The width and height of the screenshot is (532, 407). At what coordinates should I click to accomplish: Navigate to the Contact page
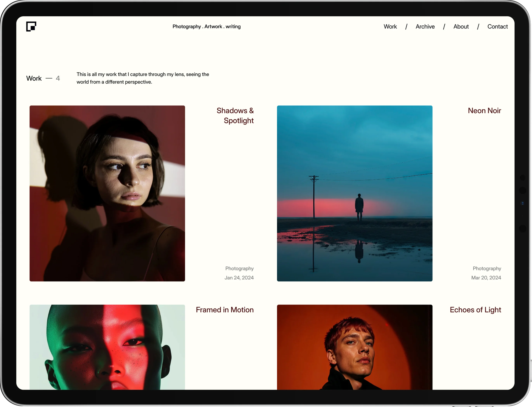pyautogui.click(x=497, y=26)
